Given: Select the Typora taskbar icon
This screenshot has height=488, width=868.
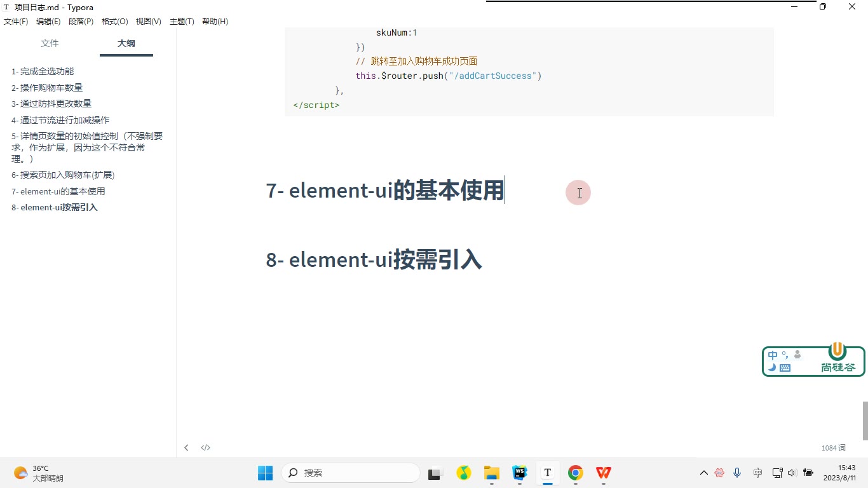Looking at the screenshot, I should [x=547, y=473].
